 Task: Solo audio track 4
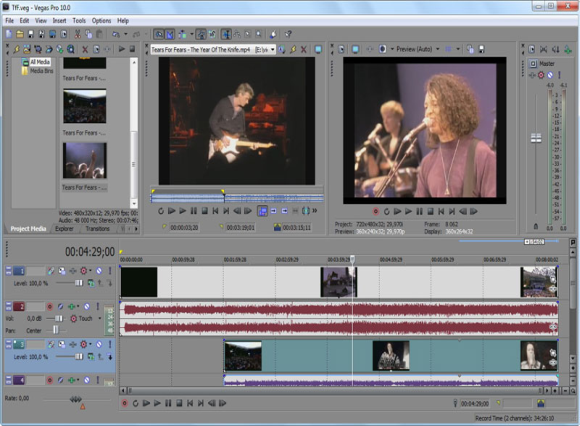pyautogui.click(x=98, y=380)
